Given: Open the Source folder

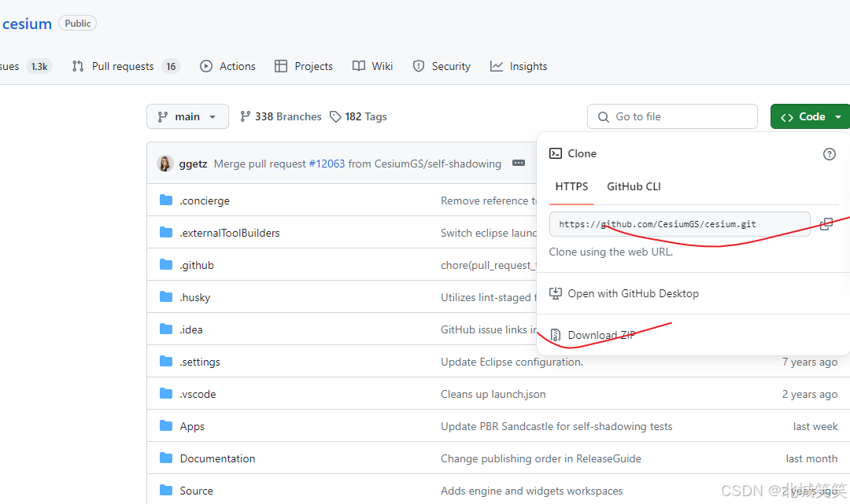Looking at the screenshot, I should click(196, 491).
